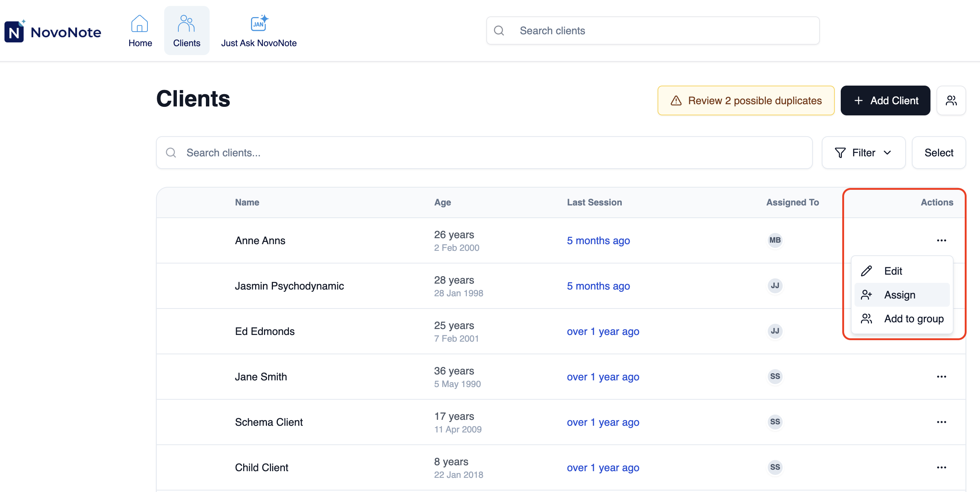This screenshot has height=492, width=980.
Task: Switch to the Clients tab
Action: pos(187,31)
